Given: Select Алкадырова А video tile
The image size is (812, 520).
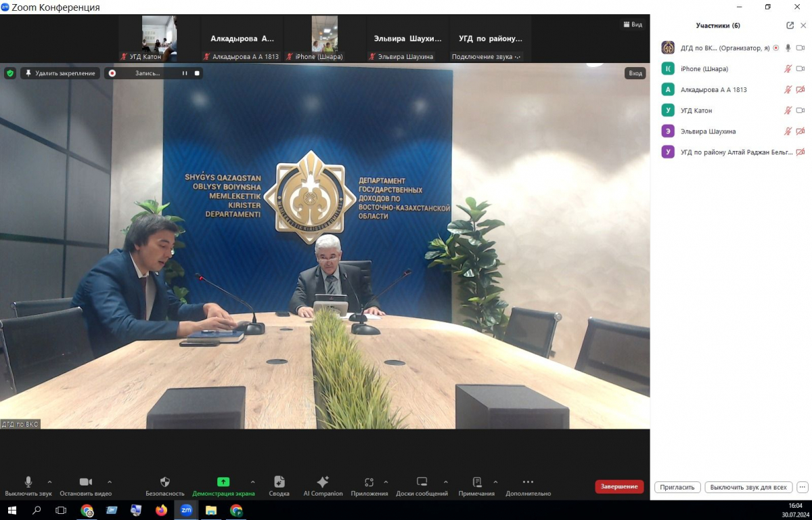Looking at the screenshot, I should [x=242, y=39].
